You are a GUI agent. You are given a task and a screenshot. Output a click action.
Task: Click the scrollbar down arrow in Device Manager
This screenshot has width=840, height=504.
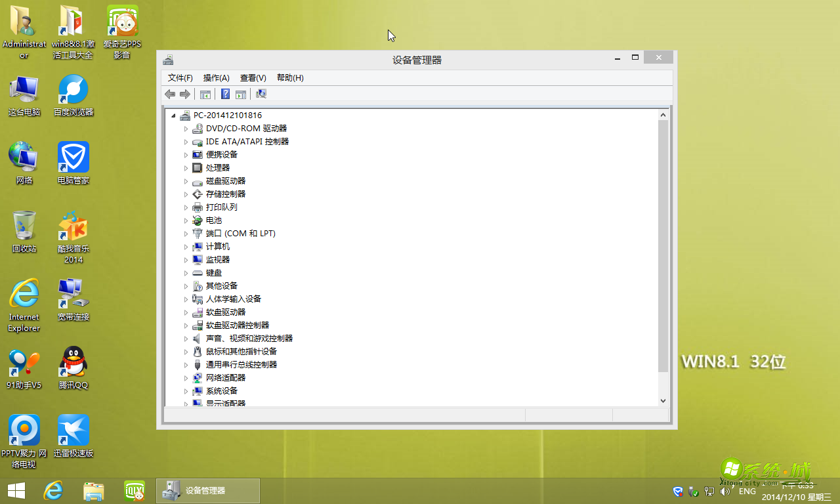tap(663, 400)
